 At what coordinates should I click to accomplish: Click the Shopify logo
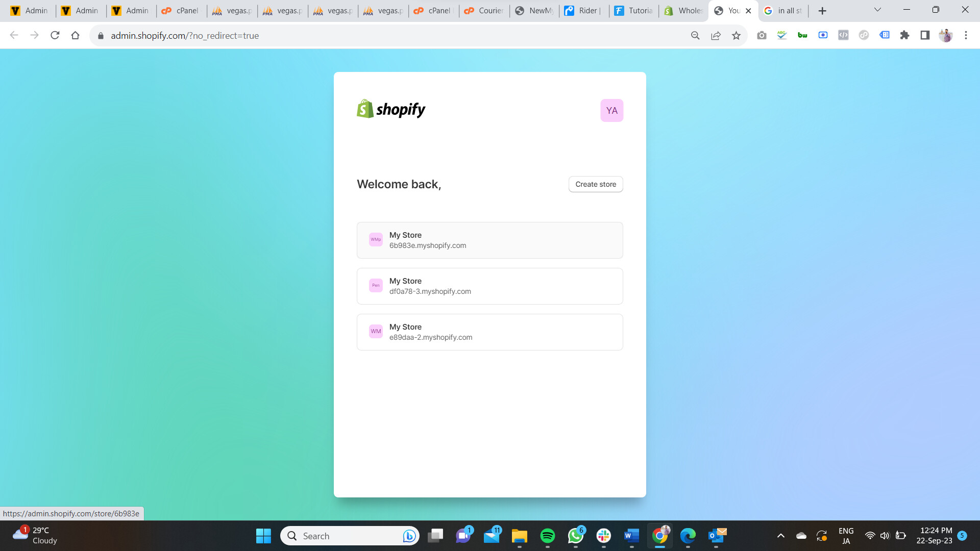[391, 109]
